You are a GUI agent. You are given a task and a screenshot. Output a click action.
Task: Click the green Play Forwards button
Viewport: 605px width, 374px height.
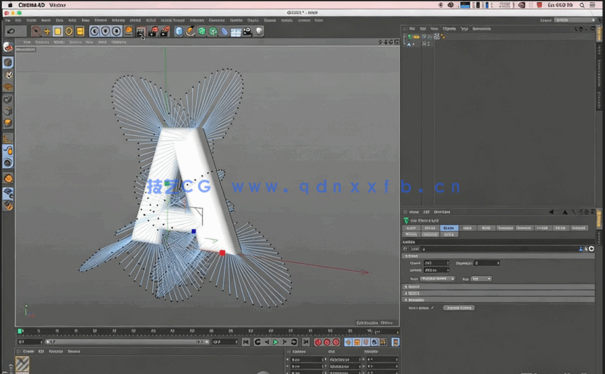(x=275, y=342)
